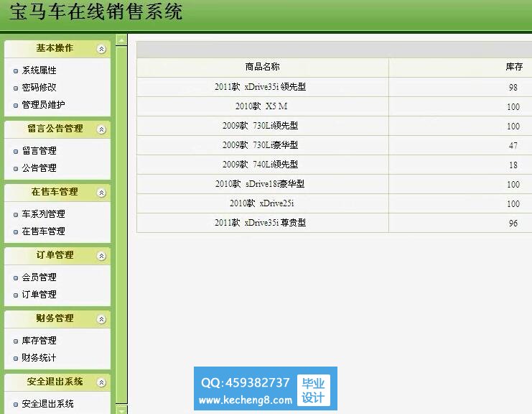The image size is (532, 414).
Task: Open 车系列管理 page
Action: click(43, 214)
